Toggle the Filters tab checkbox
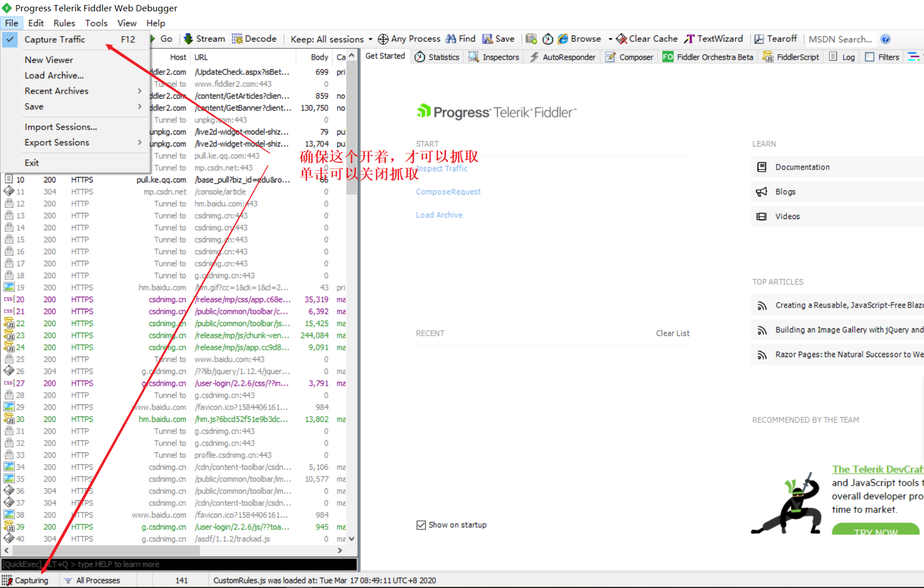 tap(869, 57)
